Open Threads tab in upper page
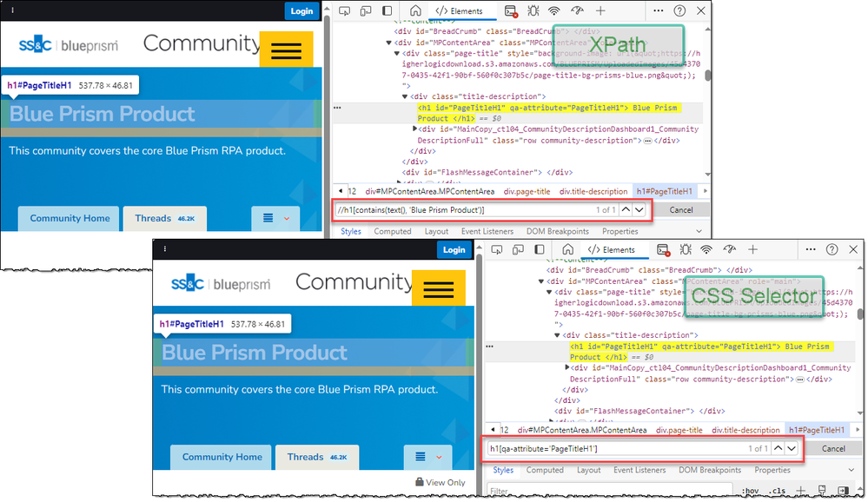The image size is (868, 502). (165, 219)
